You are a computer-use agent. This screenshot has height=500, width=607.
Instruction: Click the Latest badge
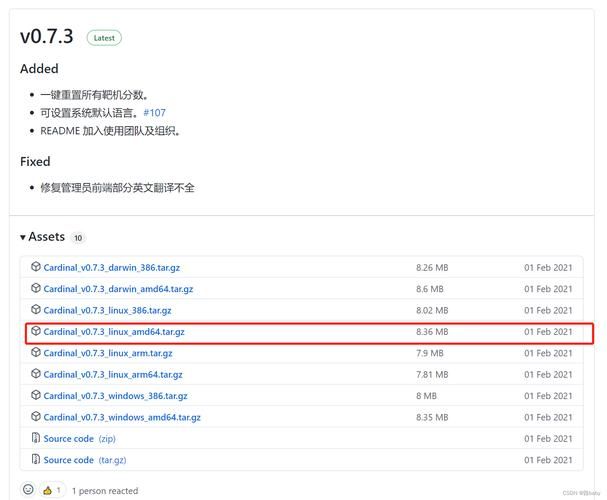tap(104, 38)
